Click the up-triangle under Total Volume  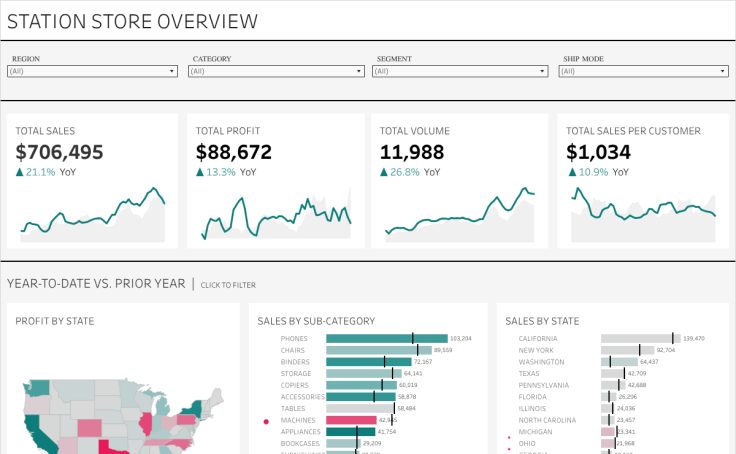pos(384,173)
